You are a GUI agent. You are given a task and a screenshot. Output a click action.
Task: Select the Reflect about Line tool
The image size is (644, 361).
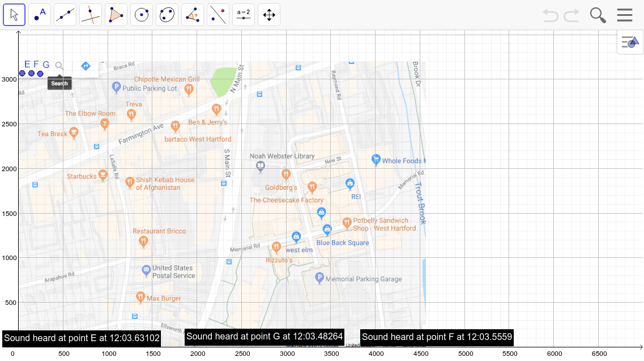218,15
